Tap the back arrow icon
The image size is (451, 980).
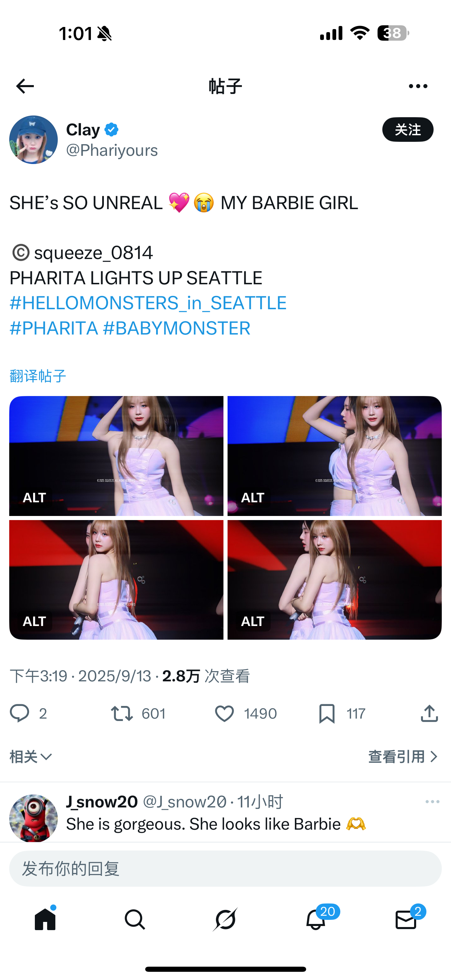point(25,86)
